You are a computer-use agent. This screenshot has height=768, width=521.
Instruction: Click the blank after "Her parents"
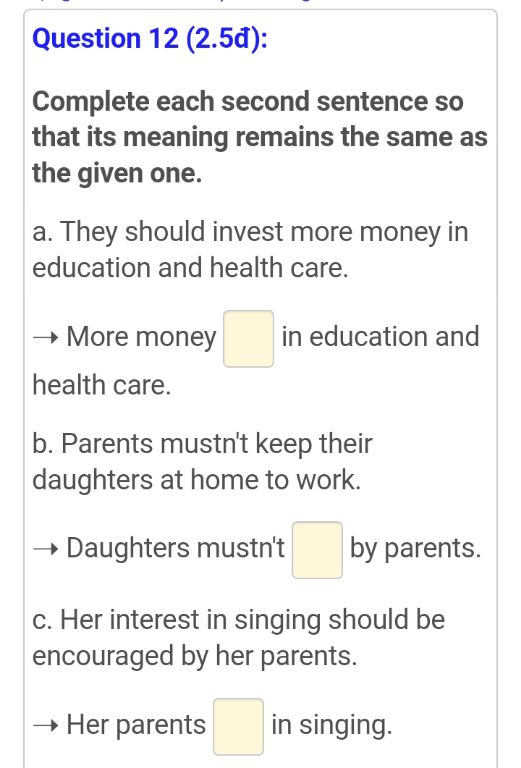238,726
